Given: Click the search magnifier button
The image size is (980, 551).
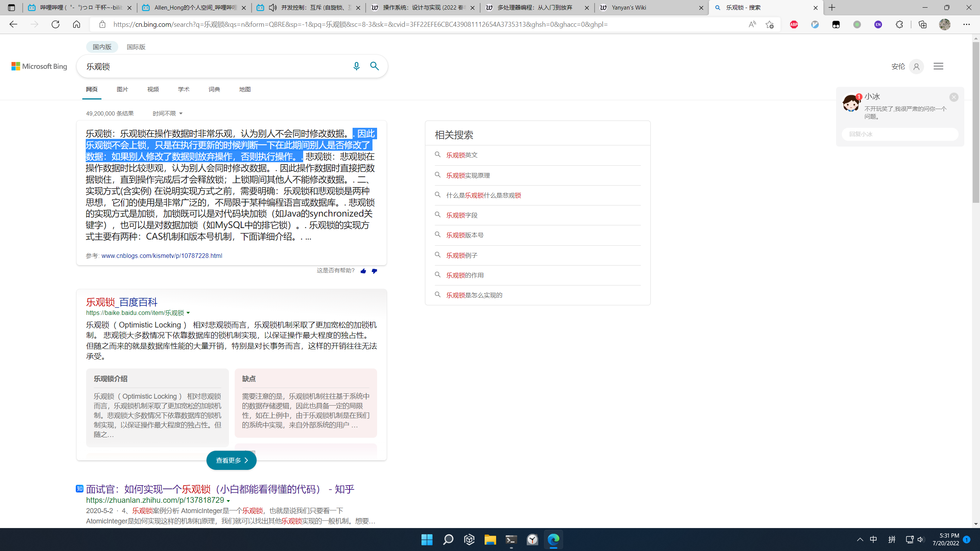Looking at the screenshot, I should click(x=374, y=66).
